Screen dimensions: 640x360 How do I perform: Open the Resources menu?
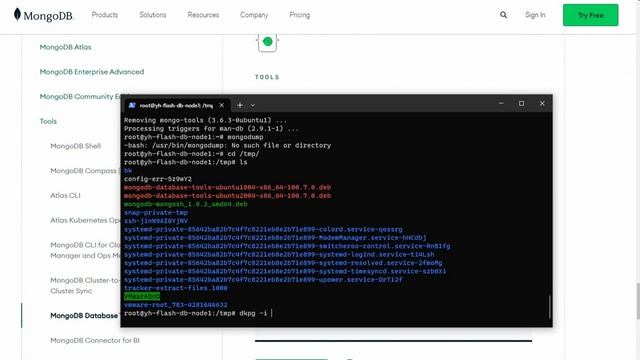pos(203,15)
